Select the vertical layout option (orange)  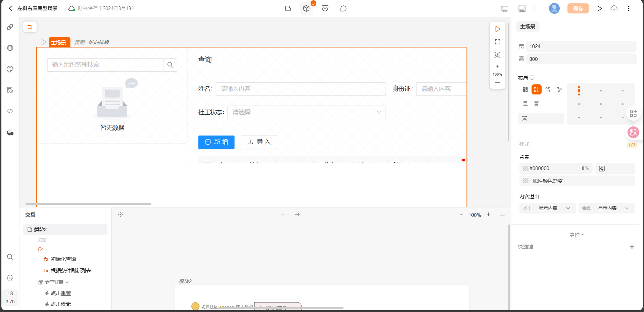537,90
